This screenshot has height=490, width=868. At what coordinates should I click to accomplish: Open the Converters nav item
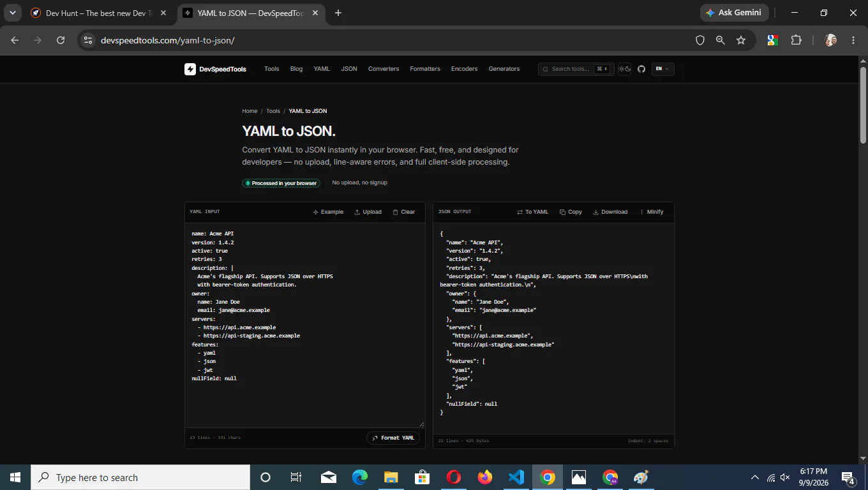pyautogui.click(x=384, y=69)
